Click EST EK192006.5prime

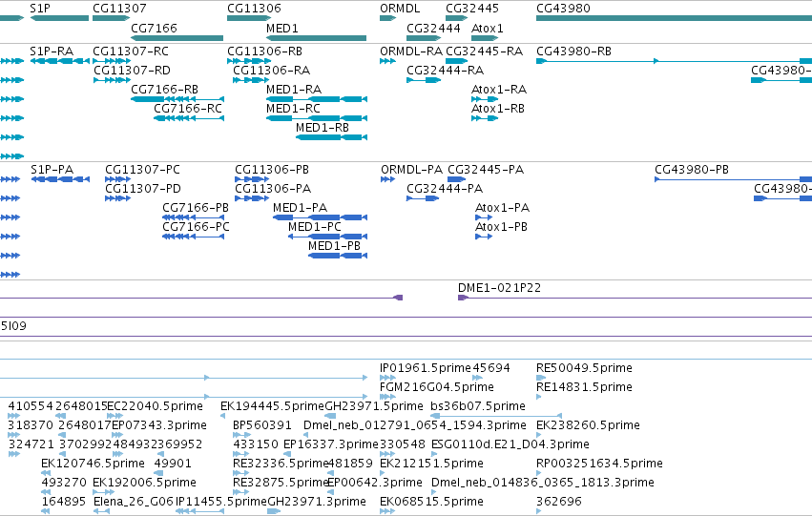pos(145,483)
